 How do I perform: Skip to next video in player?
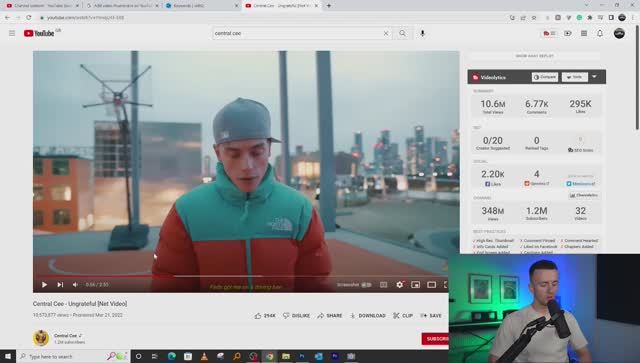60,285
